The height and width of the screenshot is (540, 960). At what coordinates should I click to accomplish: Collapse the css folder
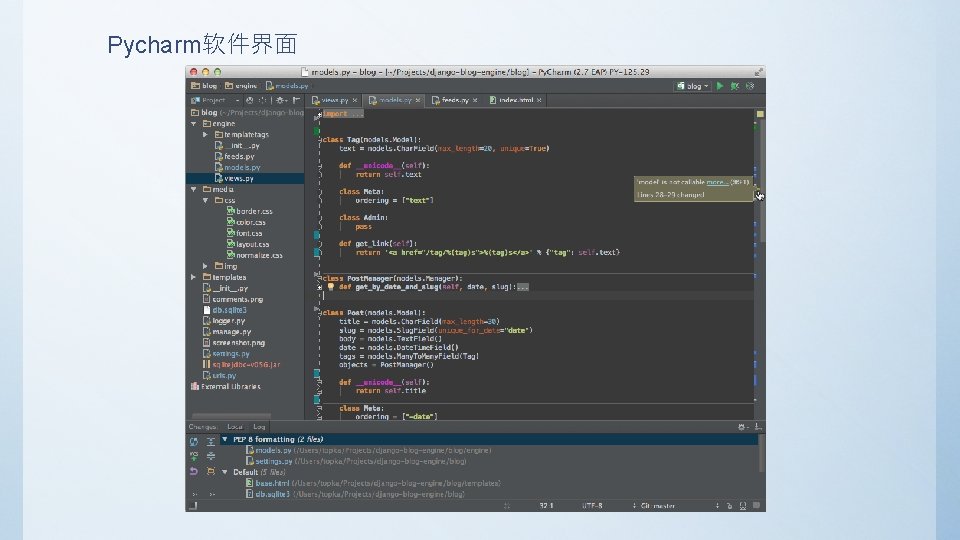(206, 201)
